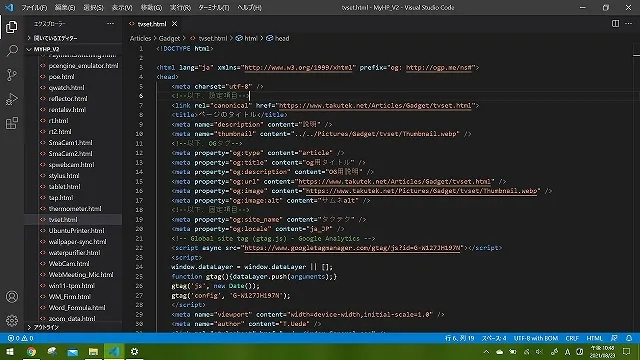Viewport: 640px width, 360px height.
Task: Open notifications bell in status bar
Action: tap(629, 338)
